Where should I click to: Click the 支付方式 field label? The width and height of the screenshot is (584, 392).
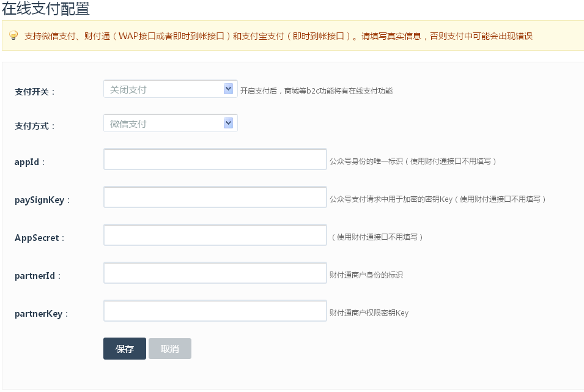[35, 126]
